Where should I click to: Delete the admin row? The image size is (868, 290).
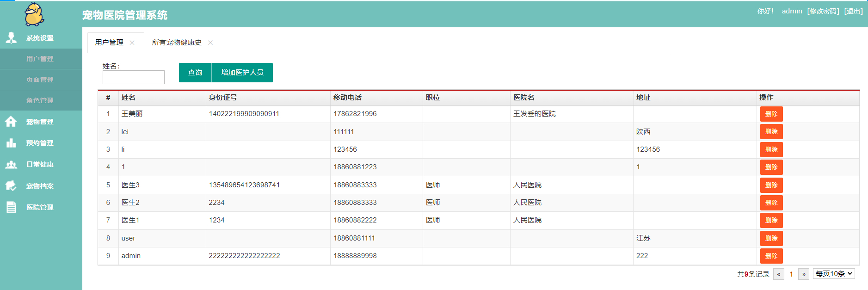pyautogui.click(x=771, y=256)
